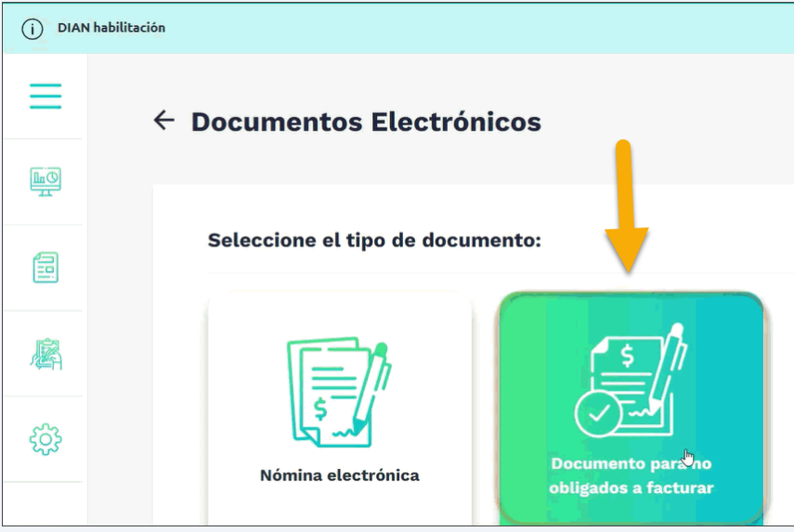Open settings via the gear icon
The height and width of the screenshot is (532, 794).
pyautogui.click(x=46, y=439)
